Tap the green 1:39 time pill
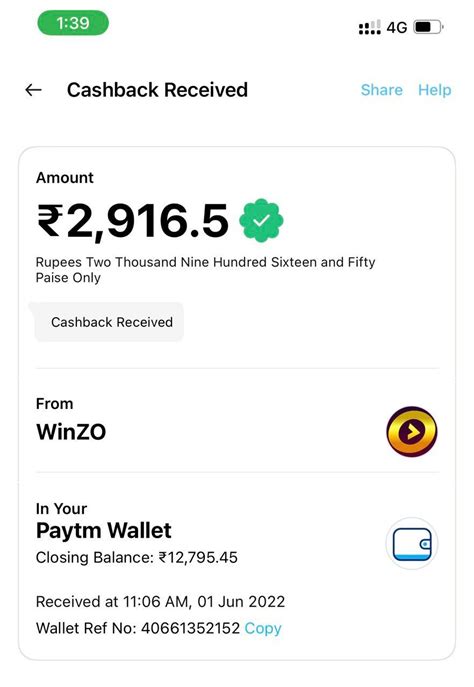474x687 pixels. (x=73, y=23)
